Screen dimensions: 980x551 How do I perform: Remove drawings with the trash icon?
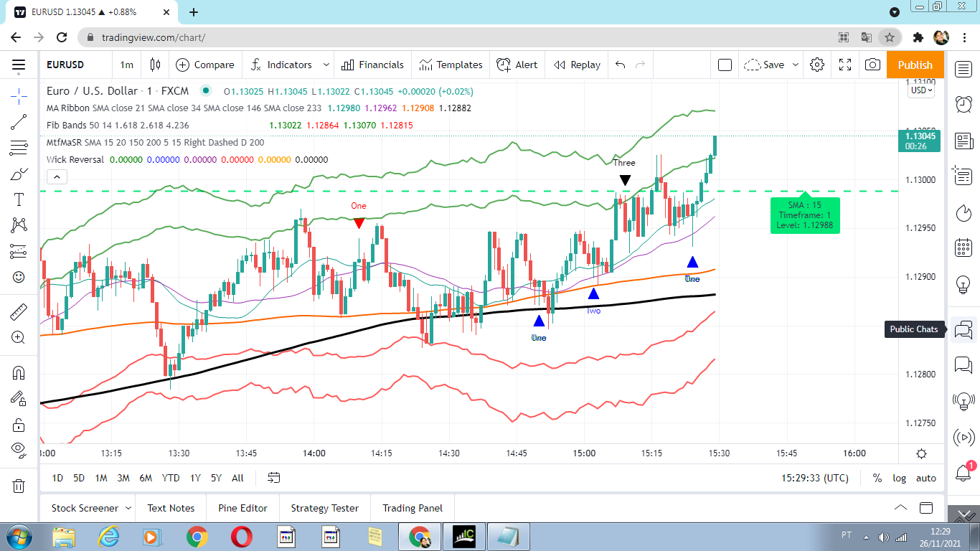[19, 486]
